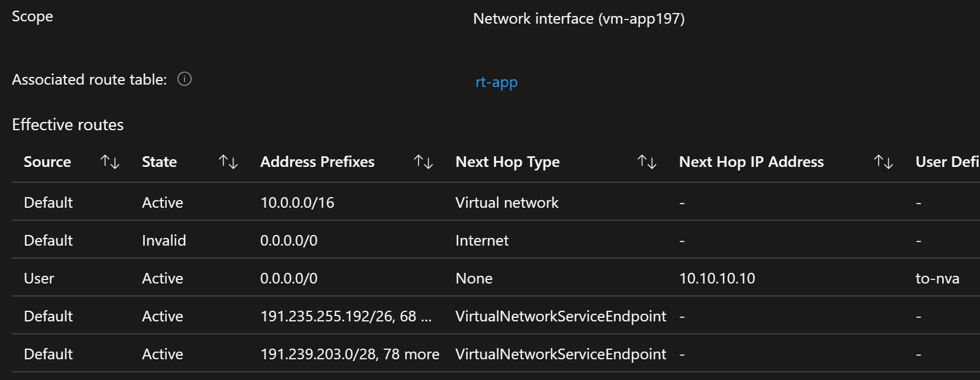Viewport: 980px width, 380px height.
Task: Click the Network interface (vm-app197) scope value
Action: [x=579, y=18]
